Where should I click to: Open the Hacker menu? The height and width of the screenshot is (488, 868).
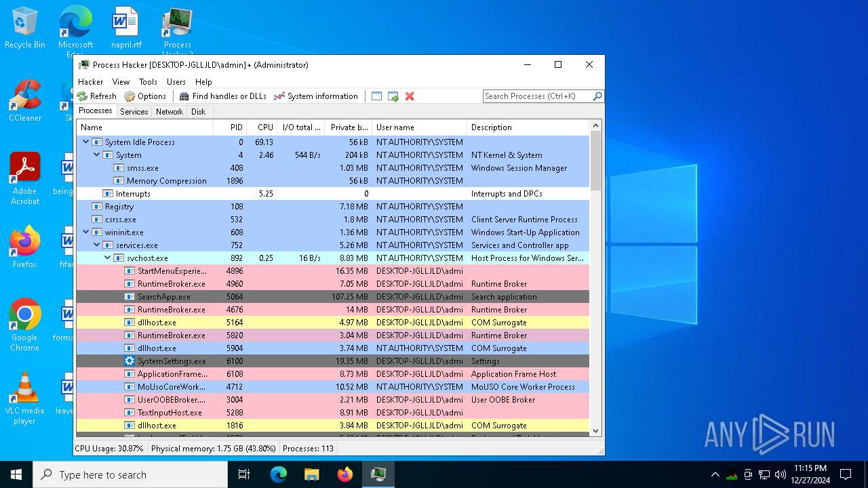pyautogui.click(x=91, y=81)
